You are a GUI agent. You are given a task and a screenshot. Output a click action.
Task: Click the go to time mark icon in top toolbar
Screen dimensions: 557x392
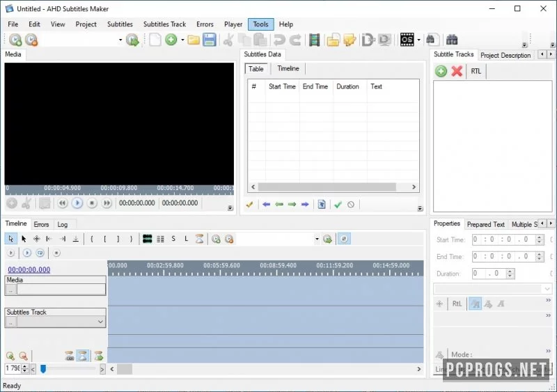point(132,40)
